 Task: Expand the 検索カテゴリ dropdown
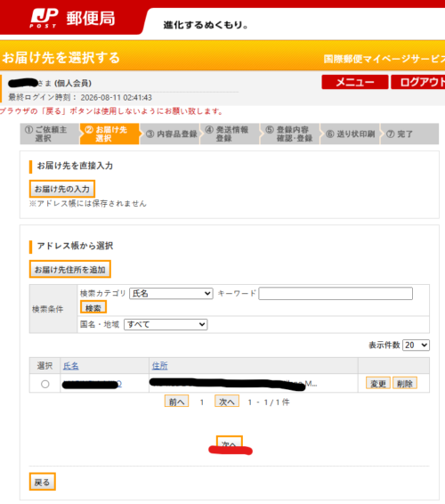tap(171, 294)
